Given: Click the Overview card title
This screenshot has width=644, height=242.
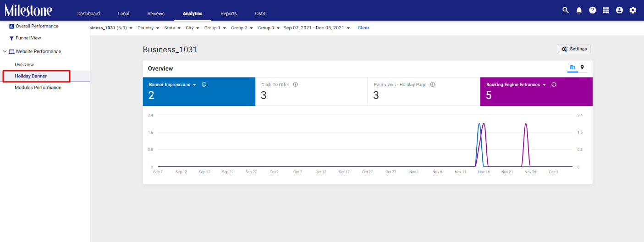Looking at the screenshot, I should coord(160,68).
